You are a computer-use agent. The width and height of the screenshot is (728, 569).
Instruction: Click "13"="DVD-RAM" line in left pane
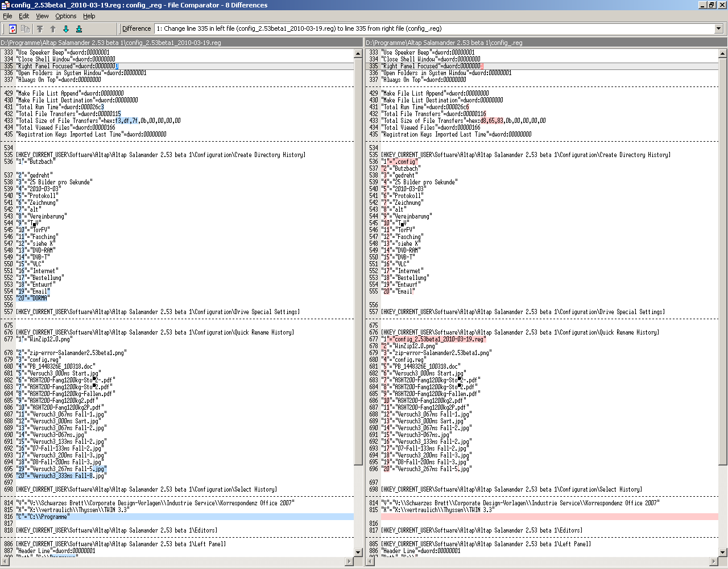(x=35, y=250)
